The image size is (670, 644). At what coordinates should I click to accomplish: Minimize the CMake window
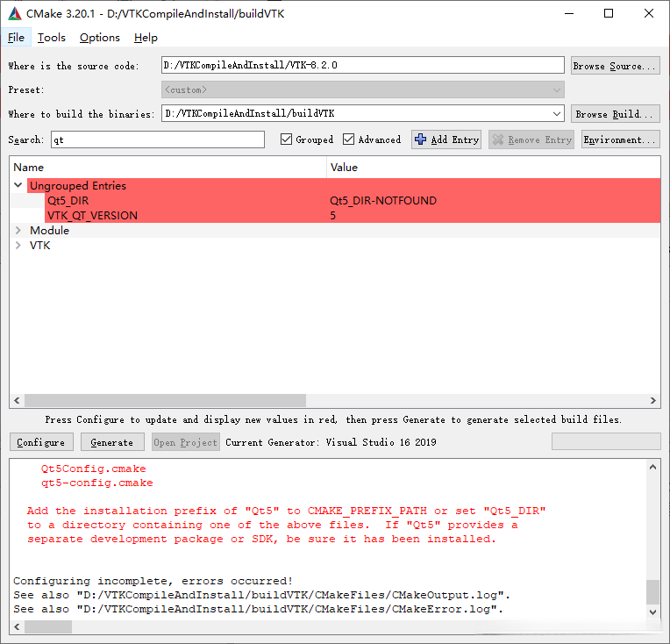[x=569, y=14]
